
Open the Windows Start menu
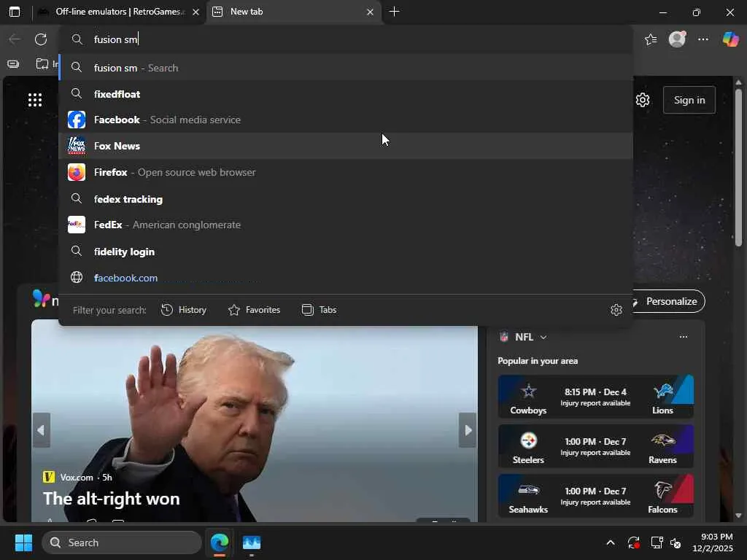[x=23, y=542]
